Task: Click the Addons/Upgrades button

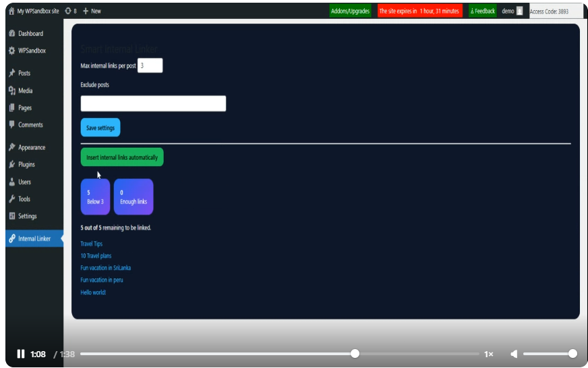Action: (350, 11)
